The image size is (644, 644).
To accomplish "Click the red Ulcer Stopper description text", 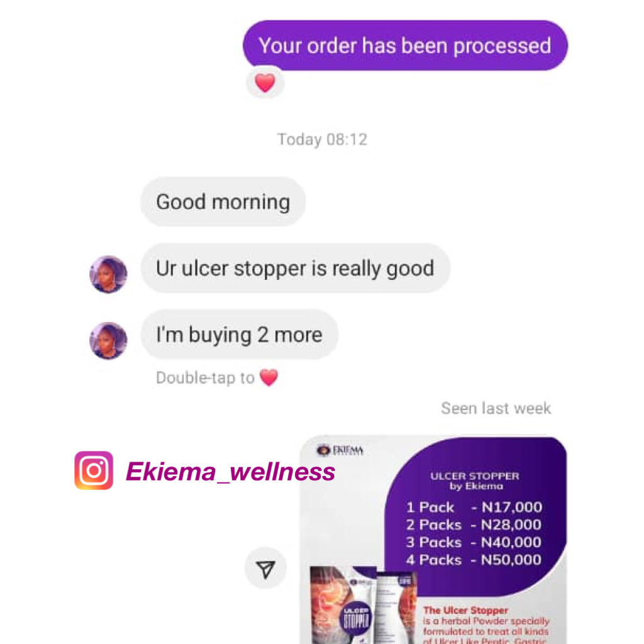I will coord(486,625).
